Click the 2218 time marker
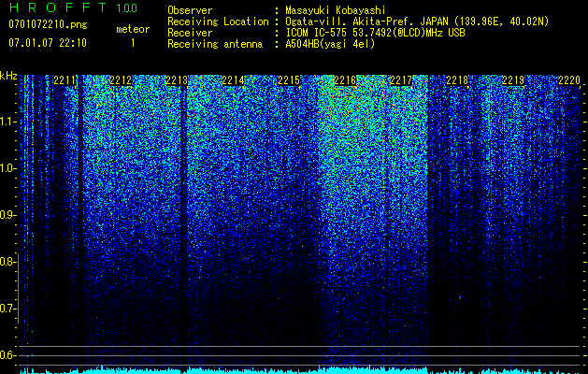The width and height of the screenshot is (588, 374). [x=457, y=80]
